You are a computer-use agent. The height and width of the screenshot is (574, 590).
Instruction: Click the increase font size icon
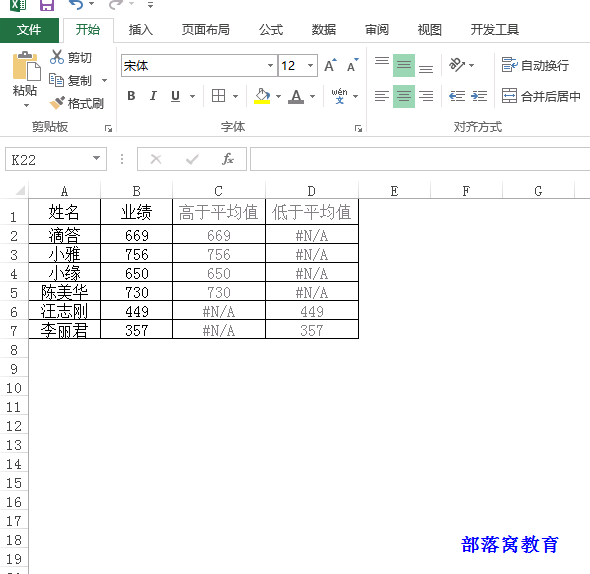click(x=330, y=65)
